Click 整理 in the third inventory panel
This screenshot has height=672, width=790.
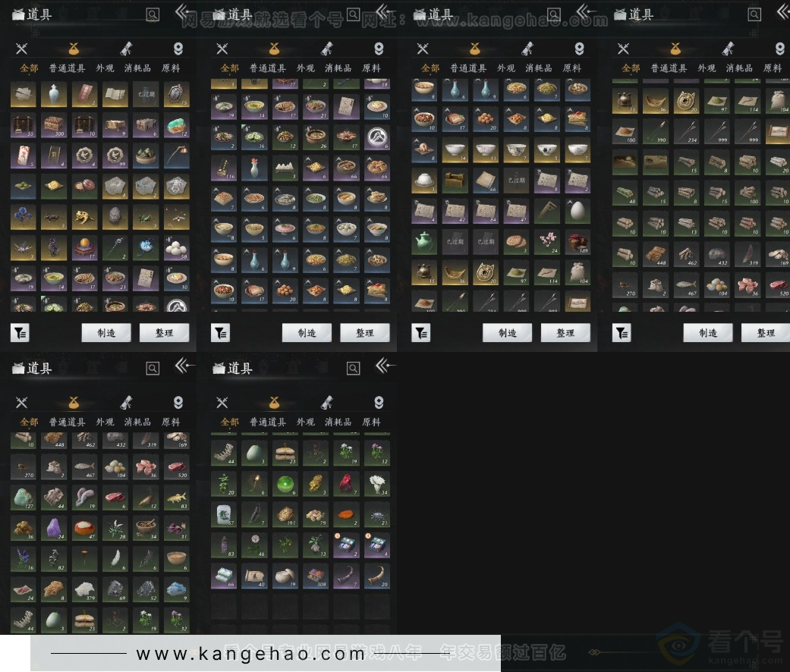[x=565, y=333]
